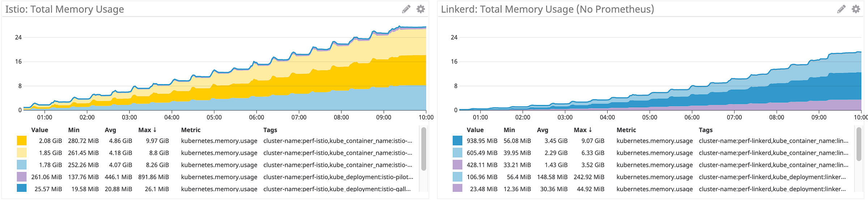Screen dimensions: 868x202
Task: Toggle the dark blue 9.07 GiB Linkerd series
Action: point(458,141)
